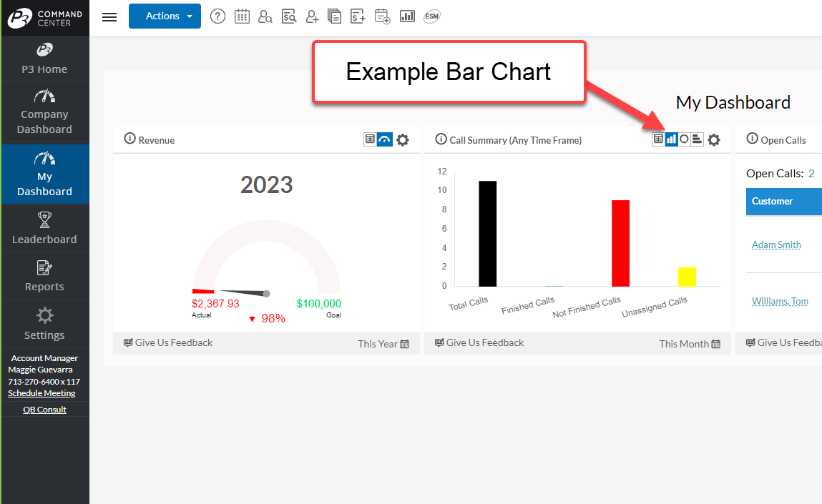Viewport: 822px width, 504px height.
Task: Click the red Not Finished Calls bar
Action: tap(620, 243)
